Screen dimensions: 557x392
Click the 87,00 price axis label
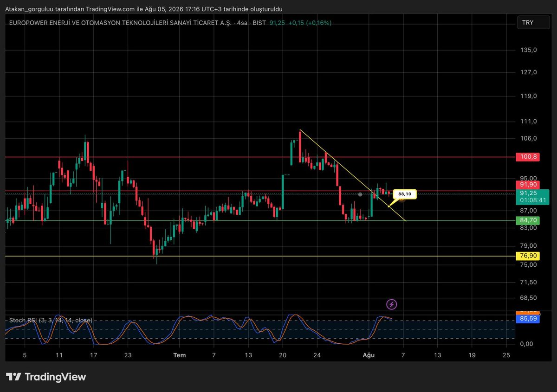click(529, 211)
